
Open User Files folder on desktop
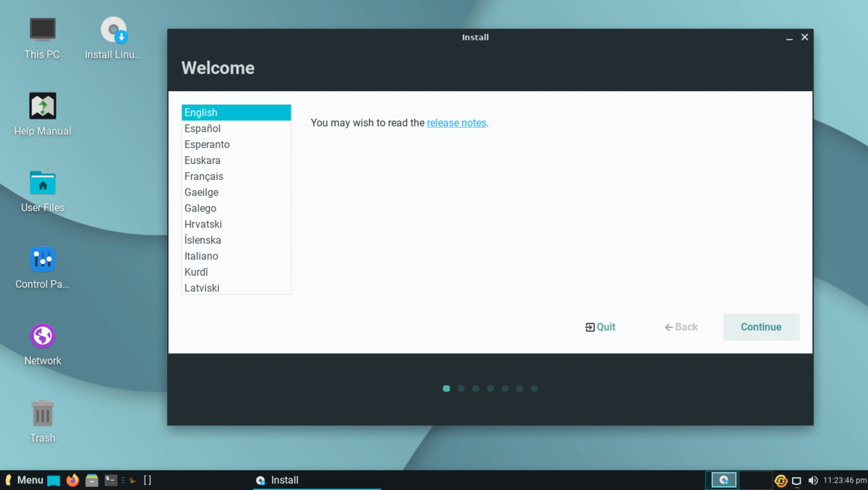(x=42, y=184)
